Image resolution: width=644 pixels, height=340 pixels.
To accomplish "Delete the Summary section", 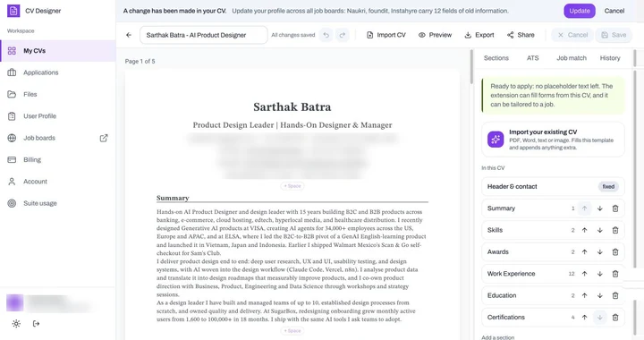I will 615,208.
